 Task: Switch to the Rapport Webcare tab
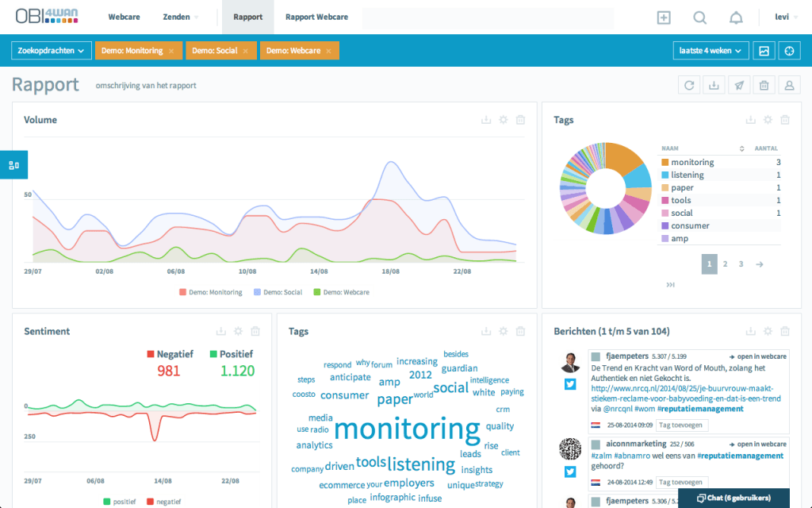click(x=316, y=17)
